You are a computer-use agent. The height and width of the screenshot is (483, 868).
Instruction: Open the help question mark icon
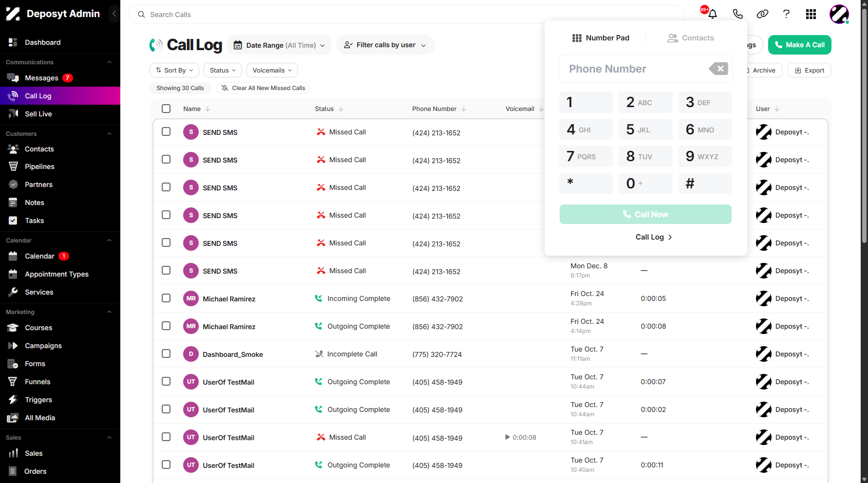tap(786, 14)
